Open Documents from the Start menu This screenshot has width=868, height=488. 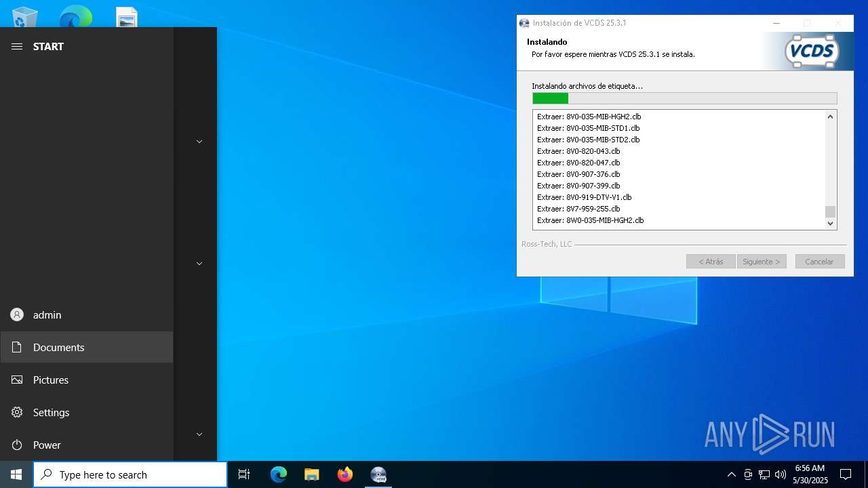pos(87,347)
